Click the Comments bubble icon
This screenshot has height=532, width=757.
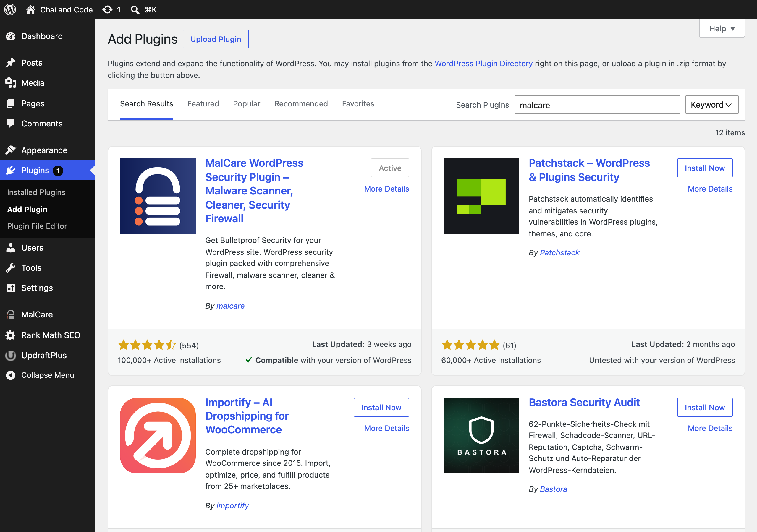(11, 124)
